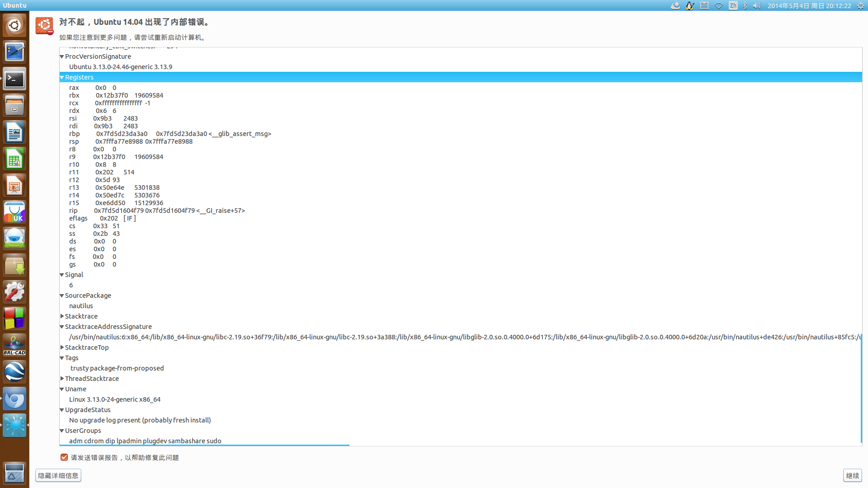Click the continue button

852,475
